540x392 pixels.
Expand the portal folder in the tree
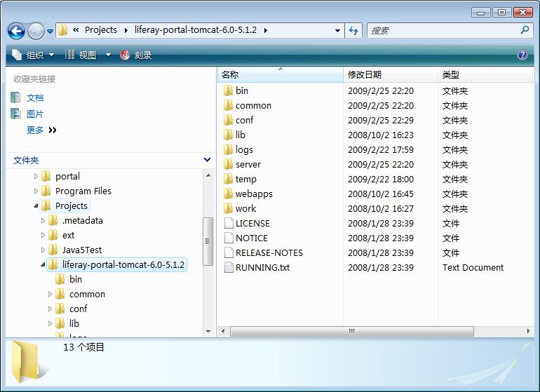point(36,177)
